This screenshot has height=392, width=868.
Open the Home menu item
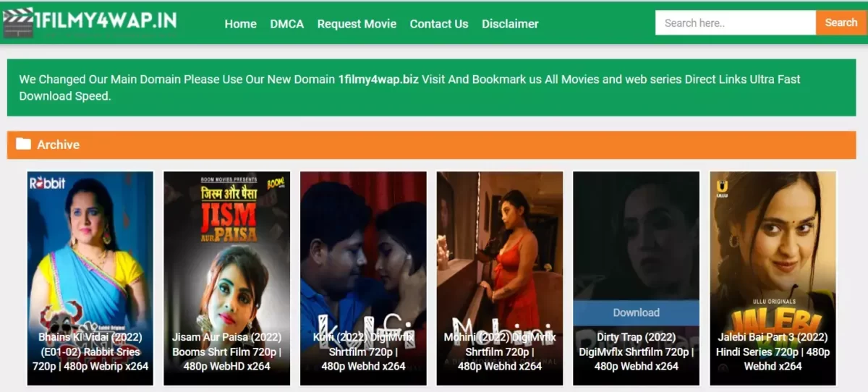coord(240,24)
